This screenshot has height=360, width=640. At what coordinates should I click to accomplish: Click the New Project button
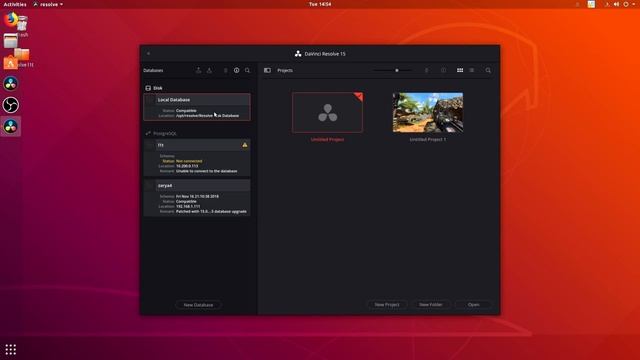(x=387, y=304)
